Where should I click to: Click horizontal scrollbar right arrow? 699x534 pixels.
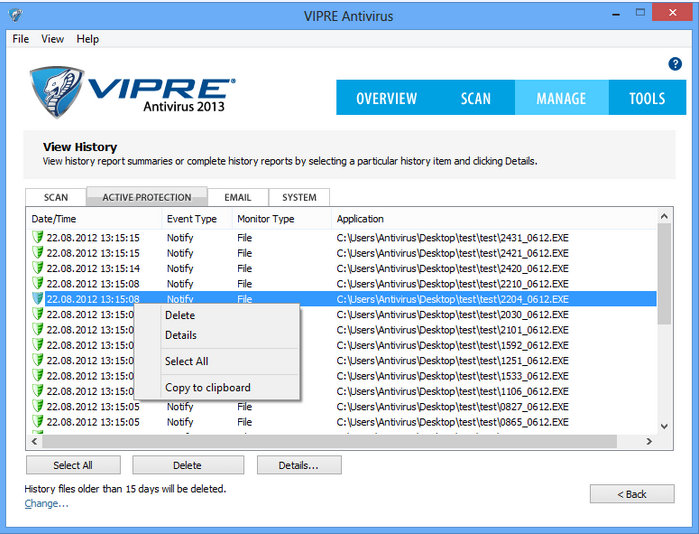[649, 441]
